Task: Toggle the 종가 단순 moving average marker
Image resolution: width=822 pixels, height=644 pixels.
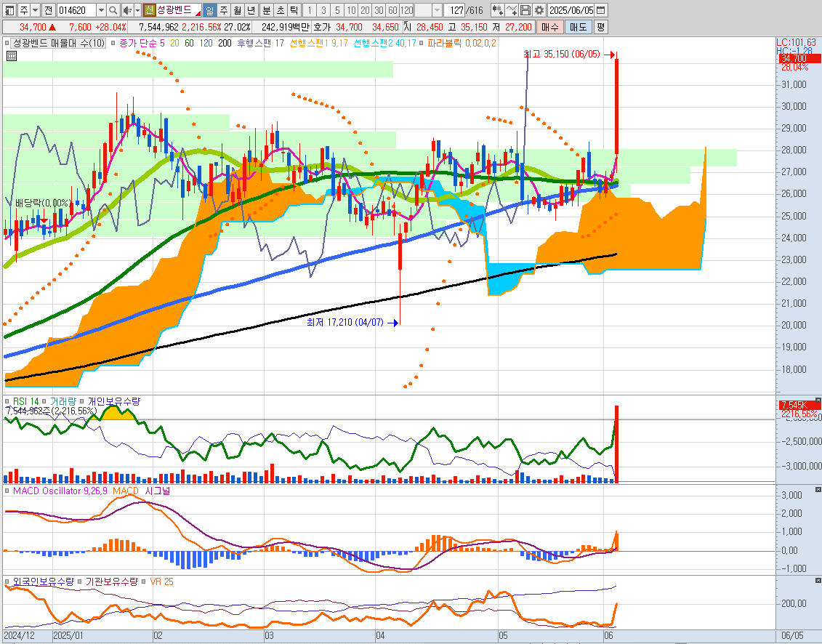Action: click(x=113, y=43)
